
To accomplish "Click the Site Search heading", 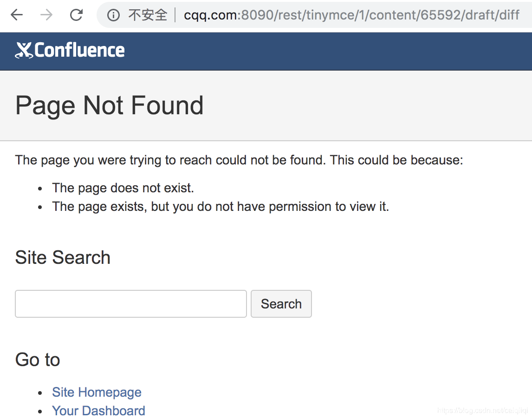I will click(63, 257).
